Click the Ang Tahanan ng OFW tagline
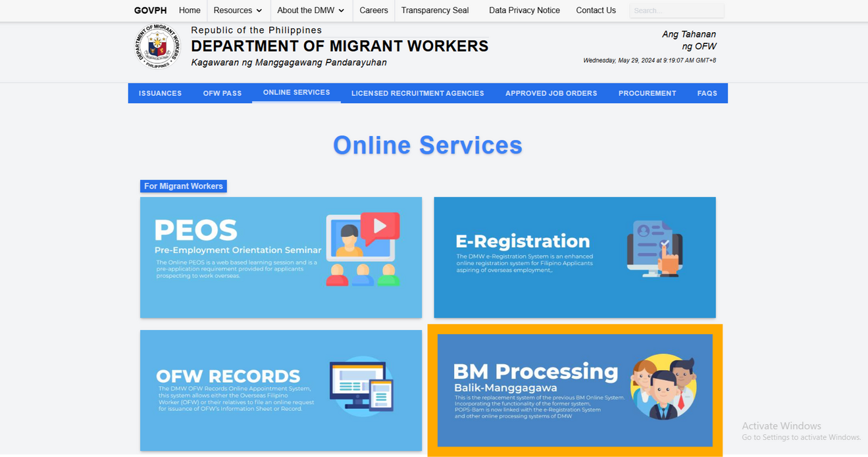 point(689,40)
